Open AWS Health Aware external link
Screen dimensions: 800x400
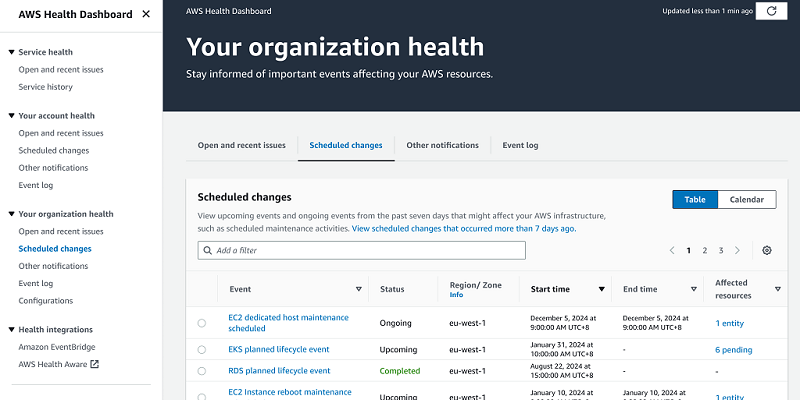click(x=59, y=364)
